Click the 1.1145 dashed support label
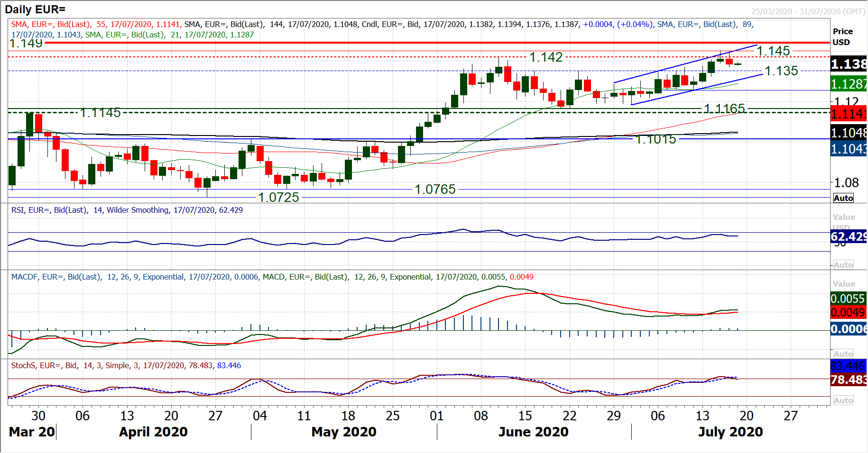The image size is (868, 453). click(x=101, y=113)
